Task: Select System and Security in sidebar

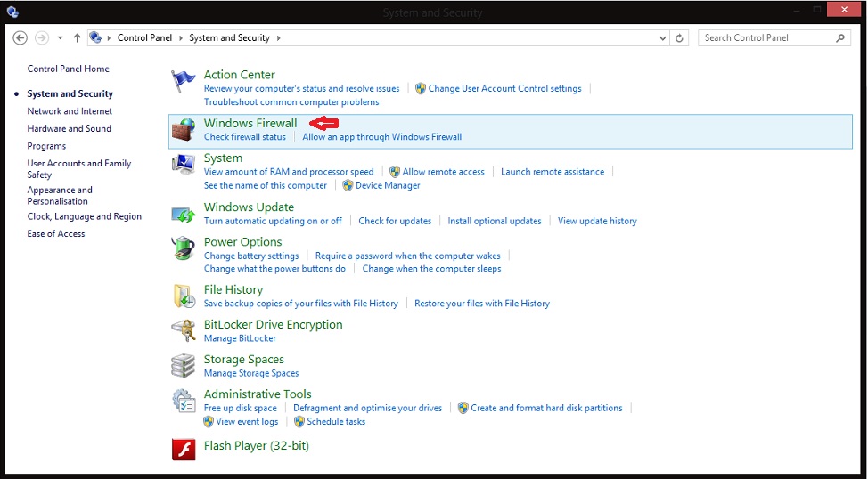Action: 70,93
